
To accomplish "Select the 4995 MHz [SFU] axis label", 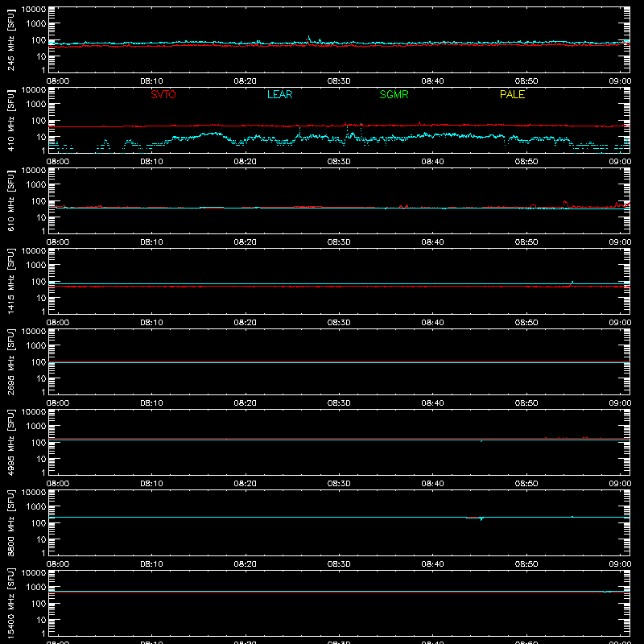I will tap(11, 442).
